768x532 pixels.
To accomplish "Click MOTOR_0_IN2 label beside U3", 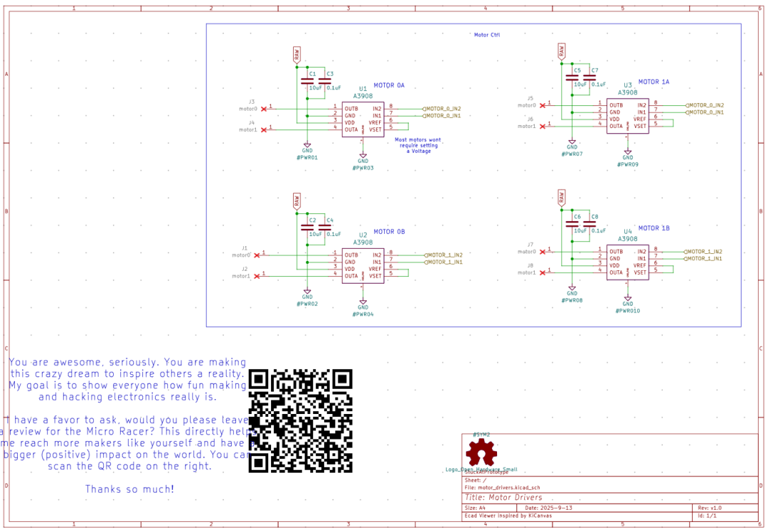I will click(x=705, y=105).
